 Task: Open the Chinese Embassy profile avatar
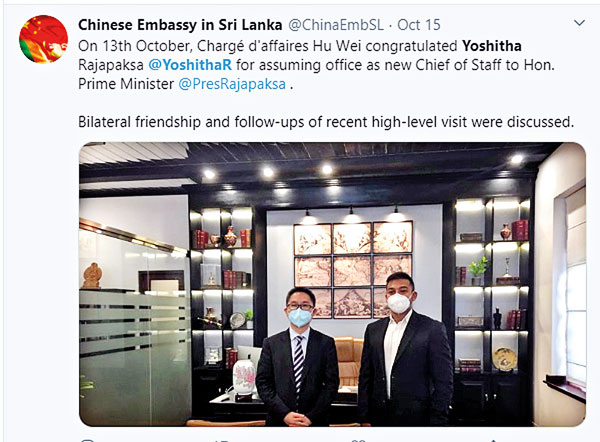[43, 39]
